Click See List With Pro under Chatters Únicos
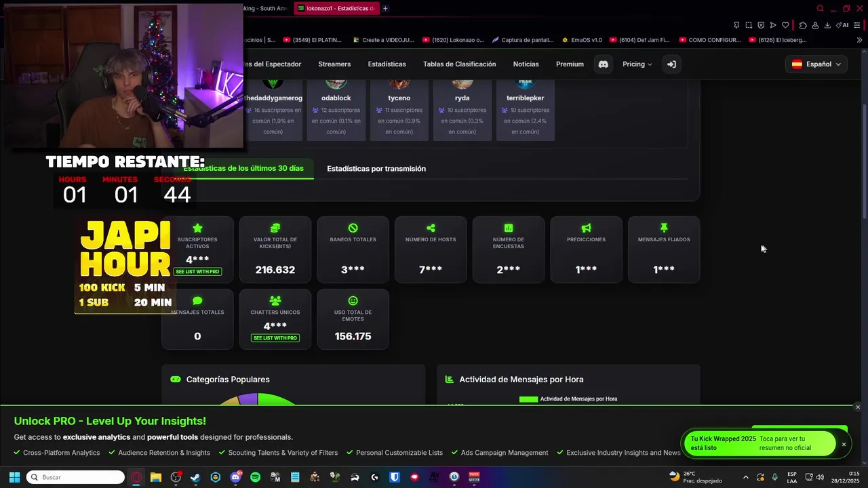The height and width of the screenshot is (488, 868). point(275,338)
